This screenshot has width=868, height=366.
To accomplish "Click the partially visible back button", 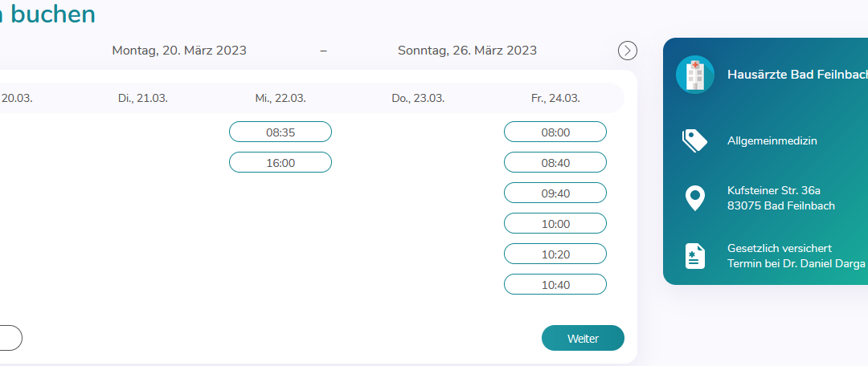I will (10, 338).
